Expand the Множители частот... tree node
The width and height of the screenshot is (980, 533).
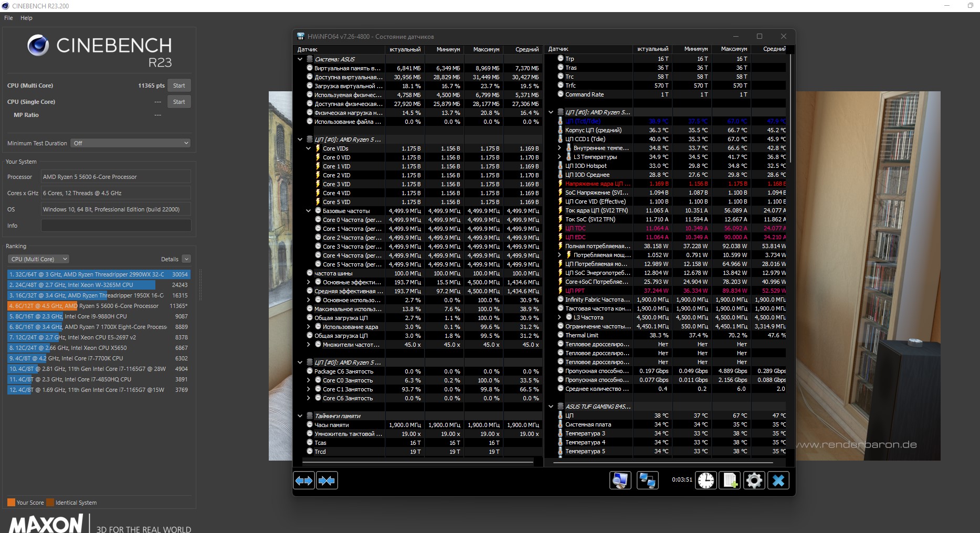pyautogui.click(x=309, y=345)
